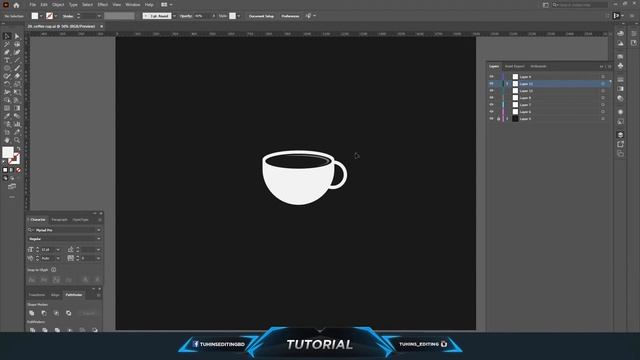
Task: Click the Intersect shape mode icon
Action: 56,313
